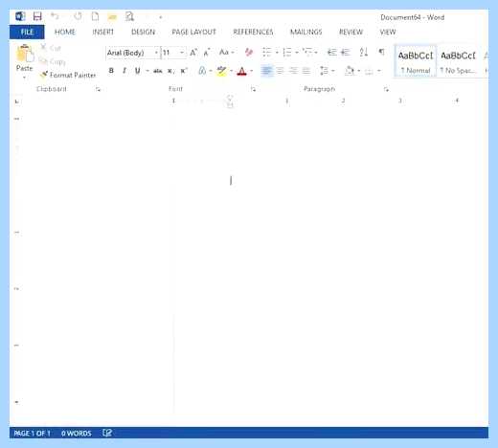
Task: Toggle Italic formatting
Action: (124, 71)
